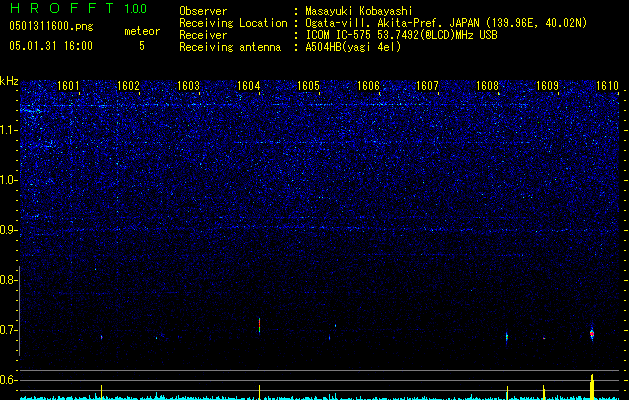Click the date stamp 05.01.31 16:00
Viewport: 629px width, 400px height.
tap(51, 46)
